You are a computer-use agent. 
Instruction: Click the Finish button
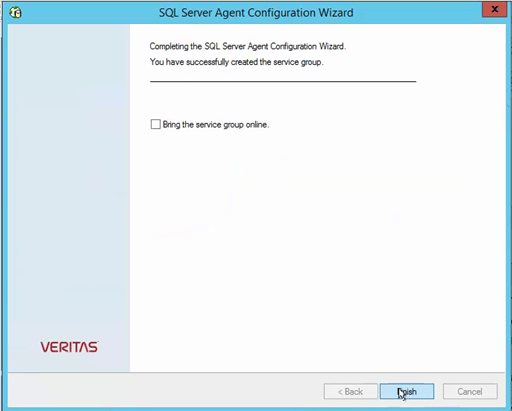[x=407, y=391]
